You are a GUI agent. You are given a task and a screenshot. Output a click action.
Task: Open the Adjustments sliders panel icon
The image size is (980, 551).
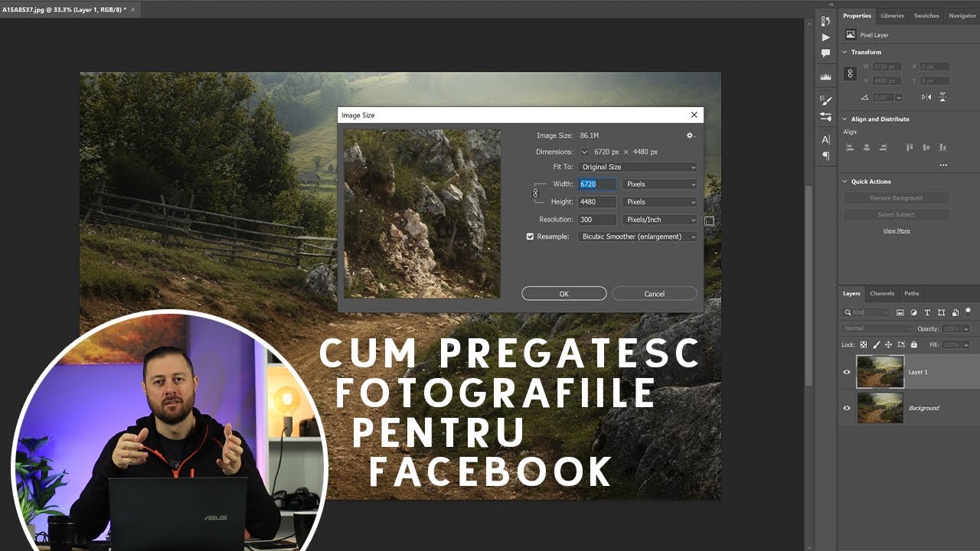tap(825, 117)
